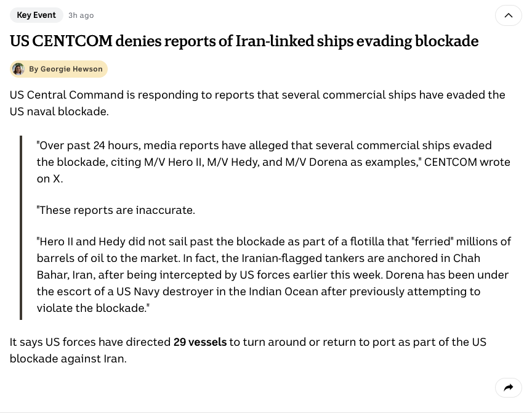Click 'Indian Ocean' in the quote
The height and width of the screenshot is (413, 532).
[x=284, y=292]
